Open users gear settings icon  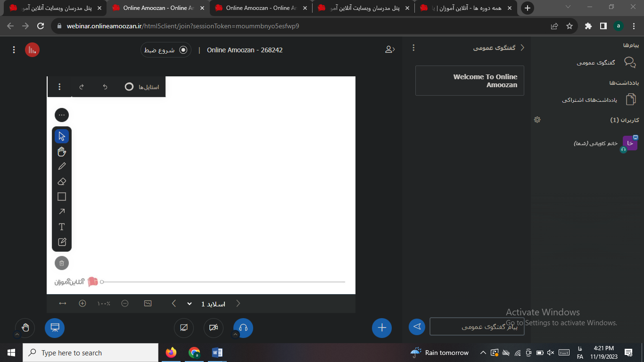[537, 120]
